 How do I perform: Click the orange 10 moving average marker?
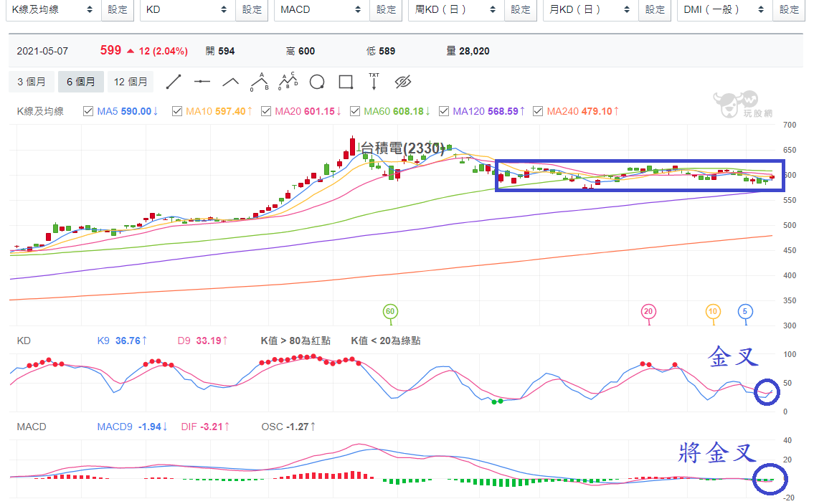(x=713, y=311)
